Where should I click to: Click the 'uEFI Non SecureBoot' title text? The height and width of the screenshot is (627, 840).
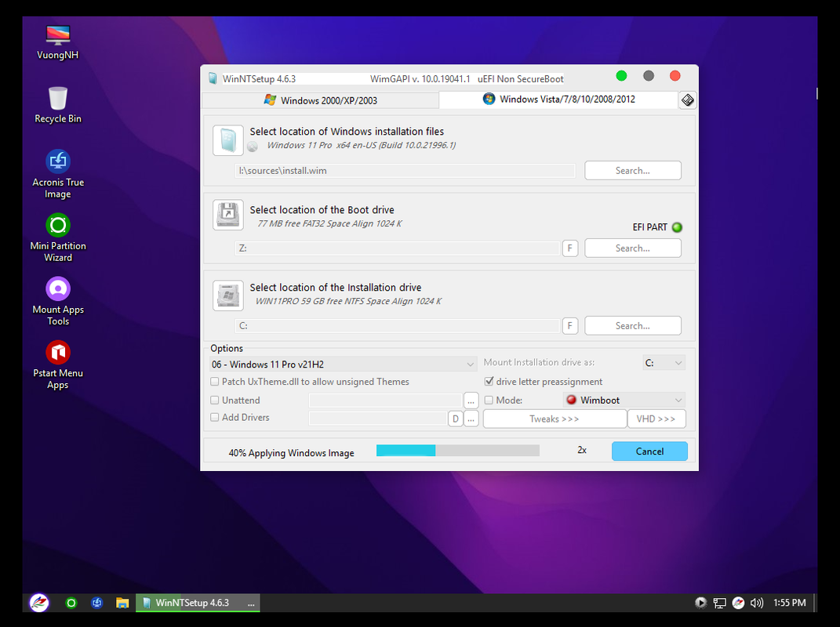520,78
